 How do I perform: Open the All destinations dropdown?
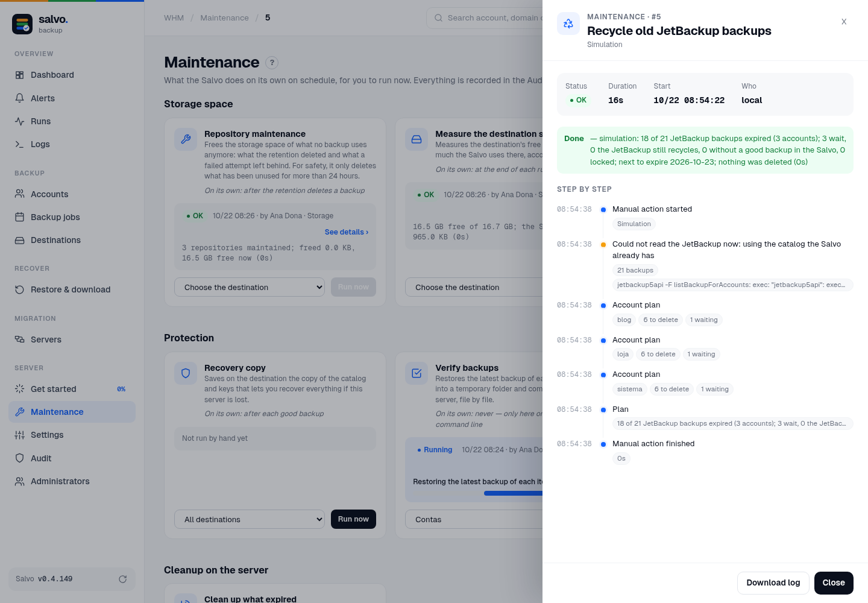pyautogui.click(x=250, y=519)
